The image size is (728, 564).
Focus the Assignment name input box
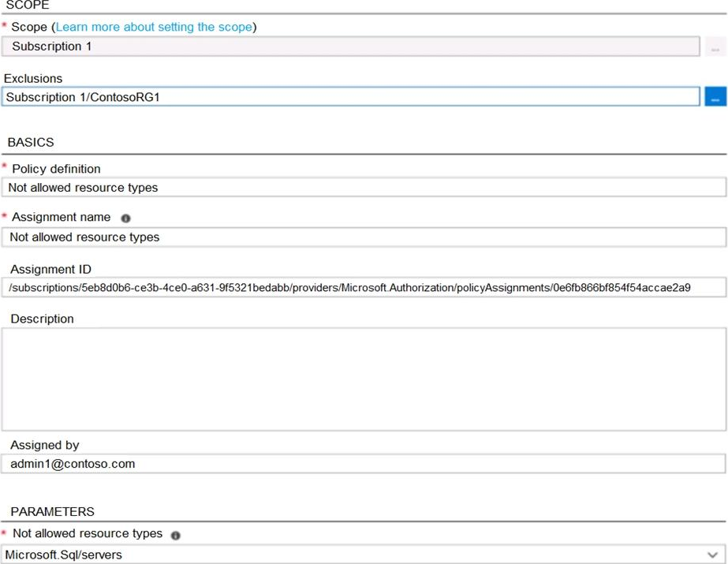coord(363,237)
